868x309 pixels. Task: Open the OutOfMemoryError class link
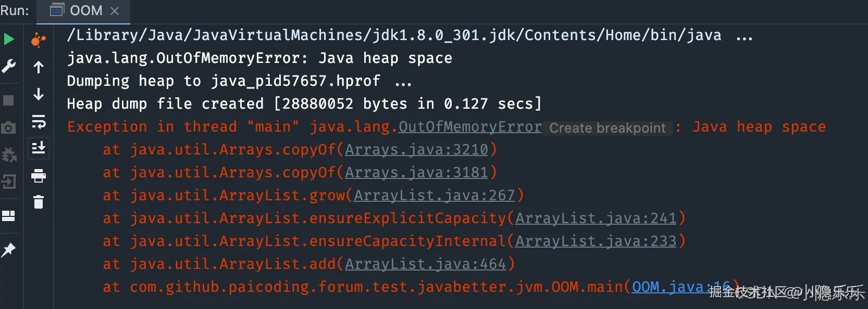point(470,126)
